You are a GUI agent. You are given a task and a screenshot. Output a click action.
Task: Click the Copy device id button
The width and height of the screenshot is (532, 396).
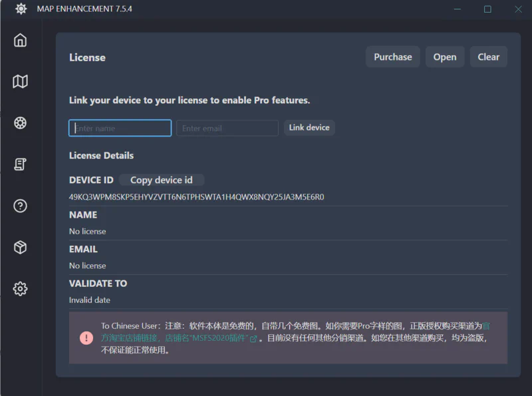click(161, 180)
